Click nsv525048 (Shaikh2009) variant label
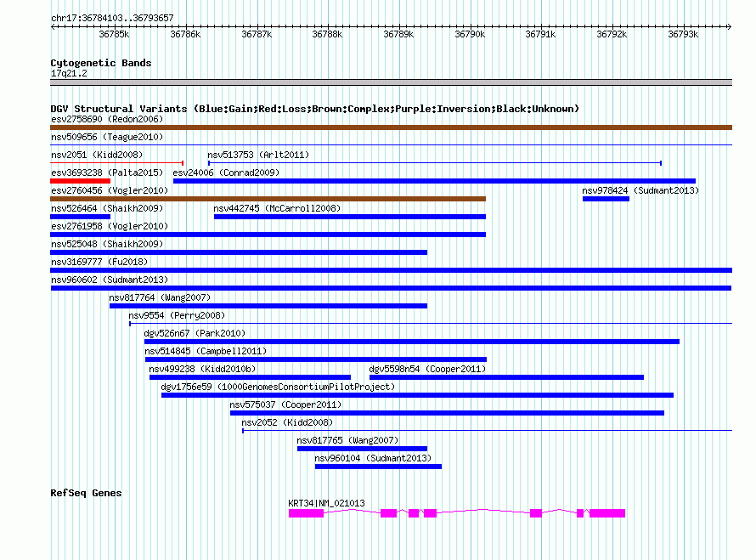 click(x=107, y=244)
